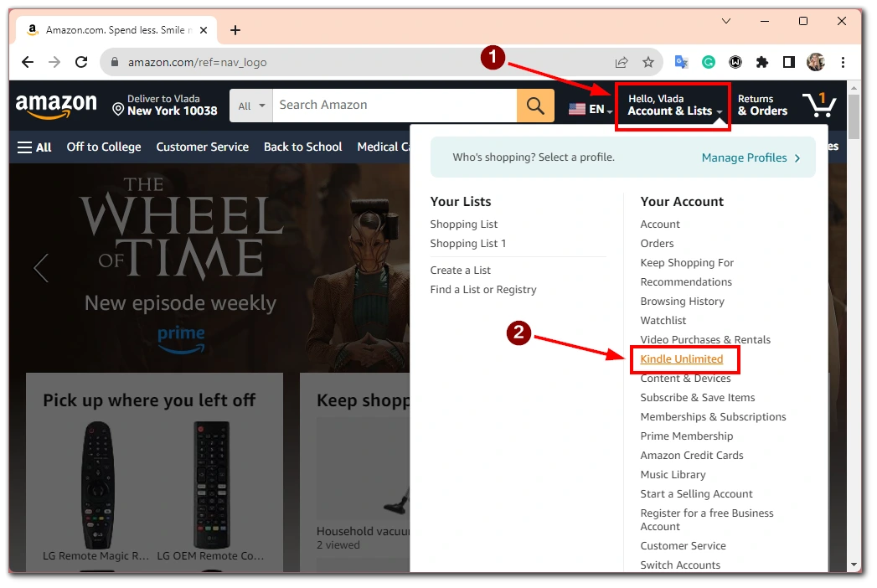The width and height of the screenshot is (877, 588).
Task: Open Video Purchases & Rentals
Action: (705, 339)
